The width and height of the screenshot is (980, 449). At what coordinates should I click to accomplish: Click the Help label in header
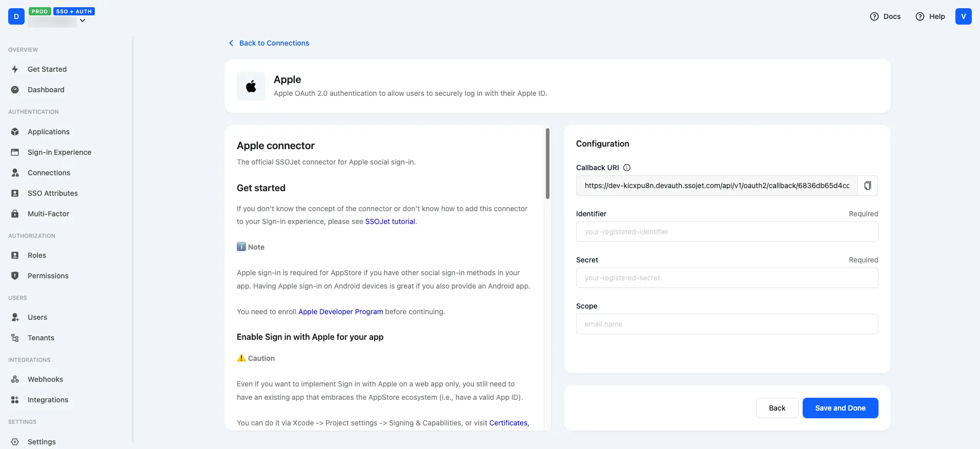(937, 16)
